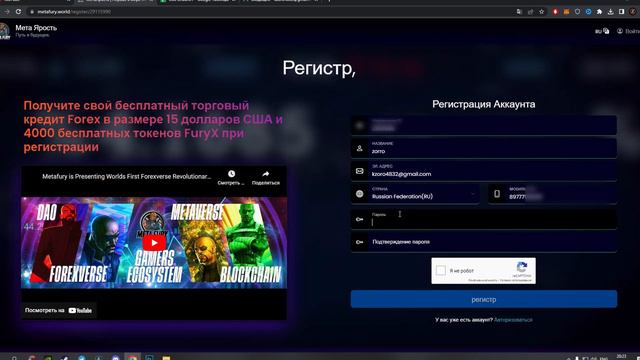Click the blue round extension icon
640x360 pixels.
point(588,12)
